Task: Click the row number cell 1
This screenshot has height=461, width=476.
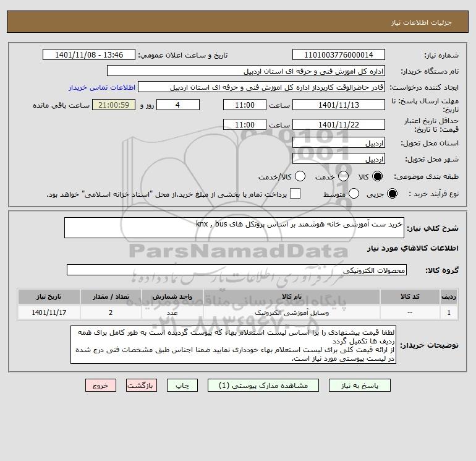Action: pos(449,312)
